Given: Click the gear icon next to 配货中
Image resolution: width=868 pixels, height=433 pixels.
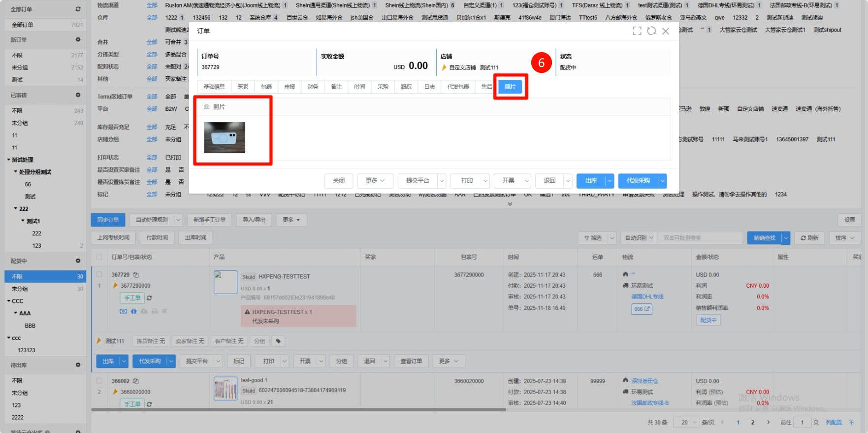Looking at the screenshot, I should click(x=78, y=261).
